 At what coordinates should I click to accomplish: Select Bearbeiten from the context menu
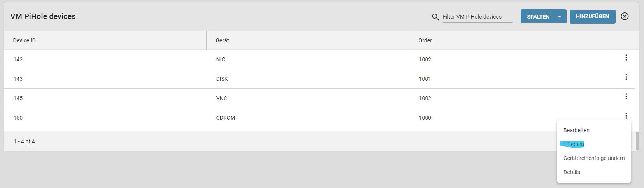point(576,130)
